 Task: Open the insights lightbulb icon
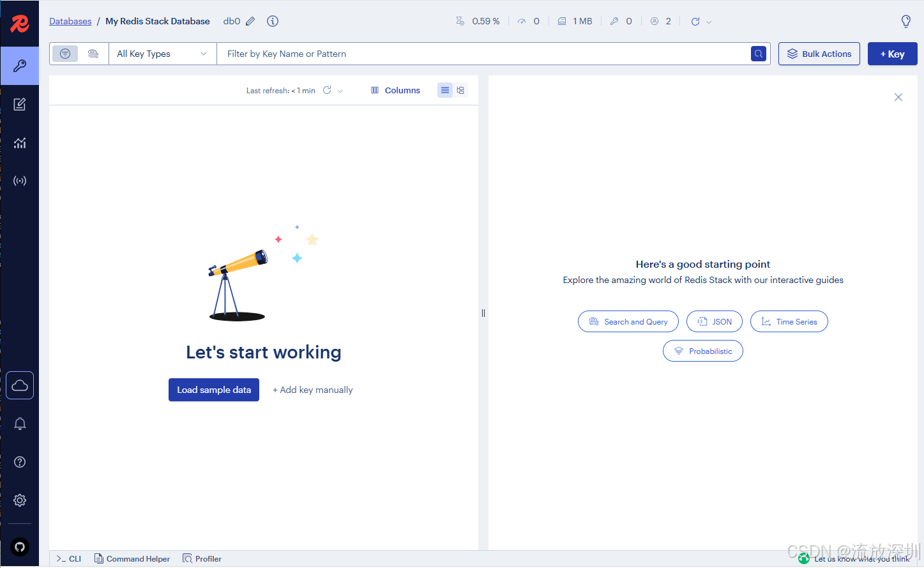(905, 21)
